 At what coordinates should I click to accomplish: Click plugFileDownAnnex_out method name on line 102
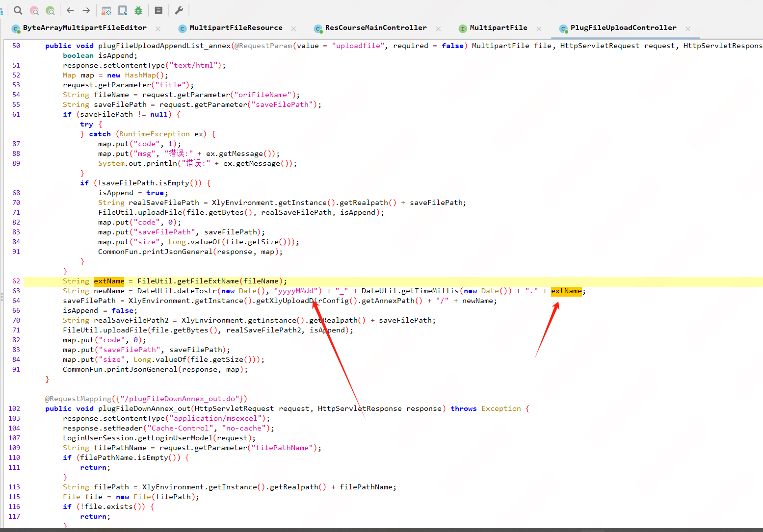point(144,408)
